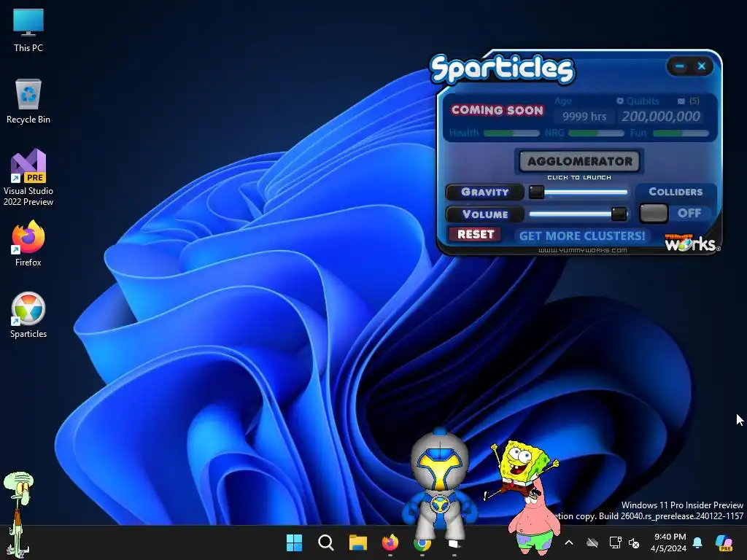
Task: Click Get More Clusters link
Action: pyautogui.click(x=582, y=236)
